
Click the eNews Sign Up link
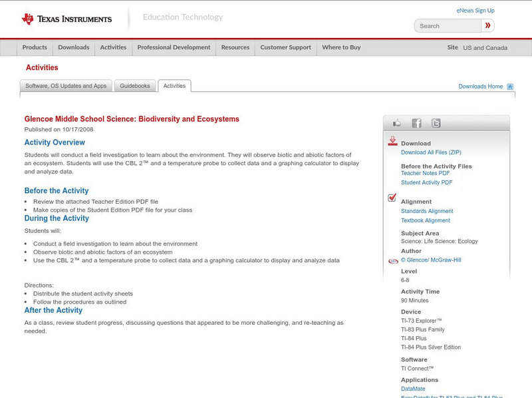[x=475, y=11]
